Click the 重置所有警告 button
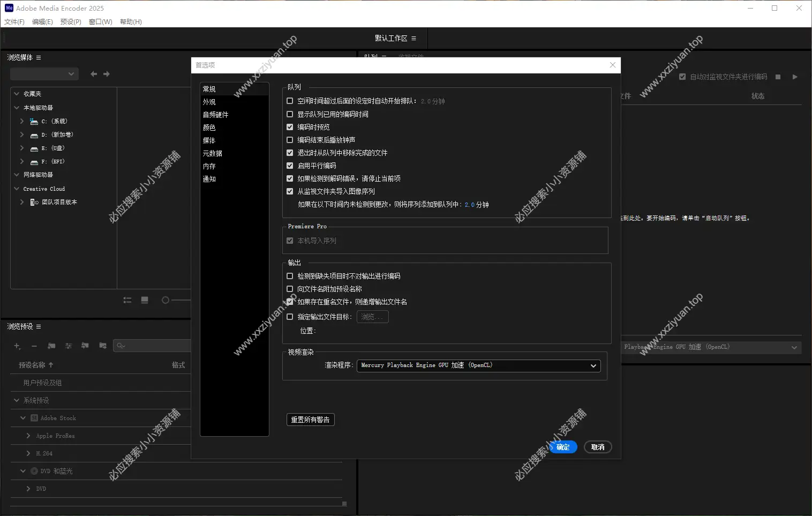 coord(310,420)
